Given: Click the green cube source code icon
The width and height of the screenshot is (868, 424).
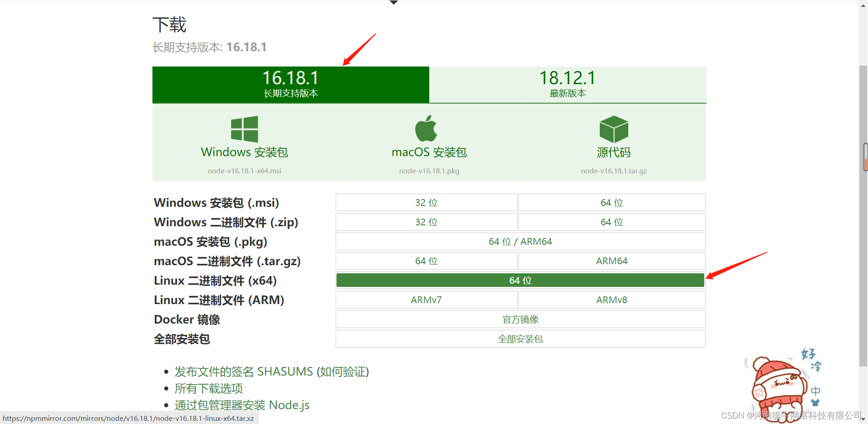Looking at the screenshot, I should (614, 129).
